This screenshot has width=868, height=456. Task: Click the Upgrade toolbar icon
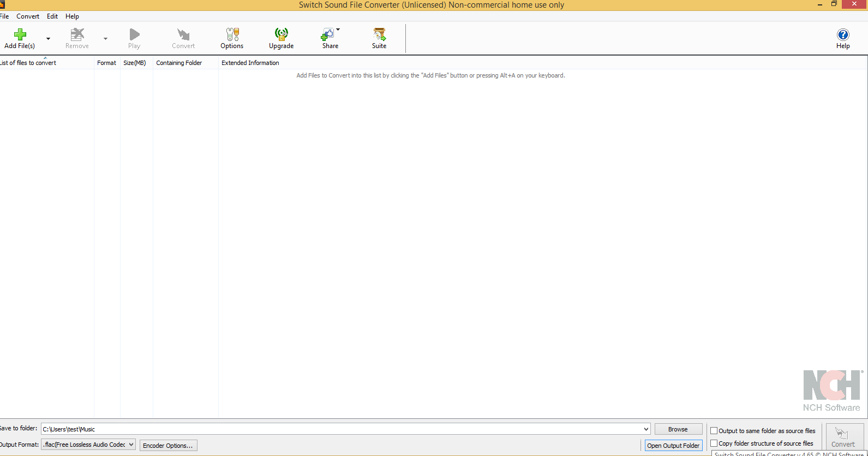pyautogui.click(x=282, y=34)
